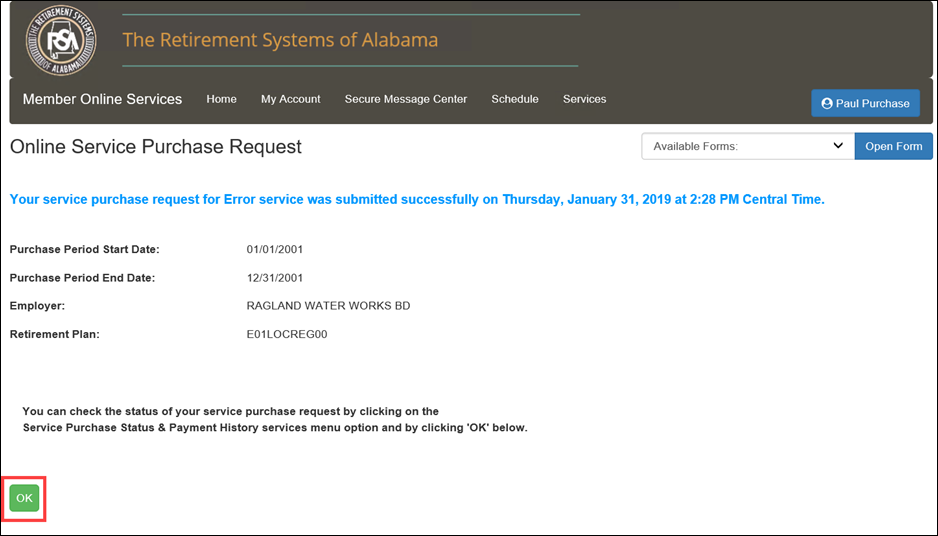Open the Paul Purchase user menu
Viewport: 938px width, 536px height.
tap(865, 103)
